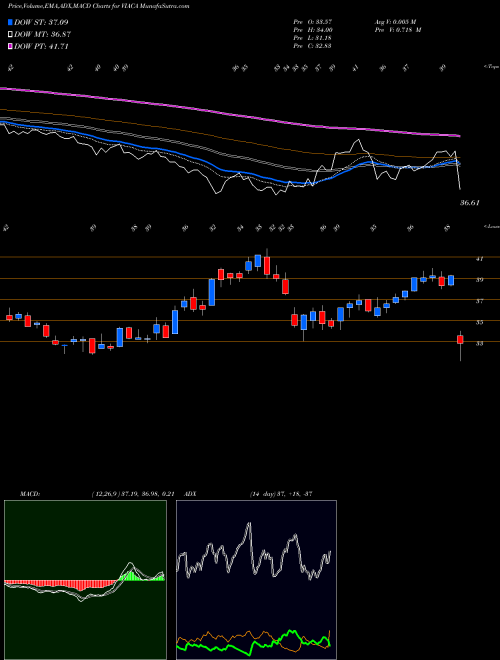Select the 'DOW PT: 41.71' legend text
The width and height of the screenshot is (500, 660).
coord(41,46)
